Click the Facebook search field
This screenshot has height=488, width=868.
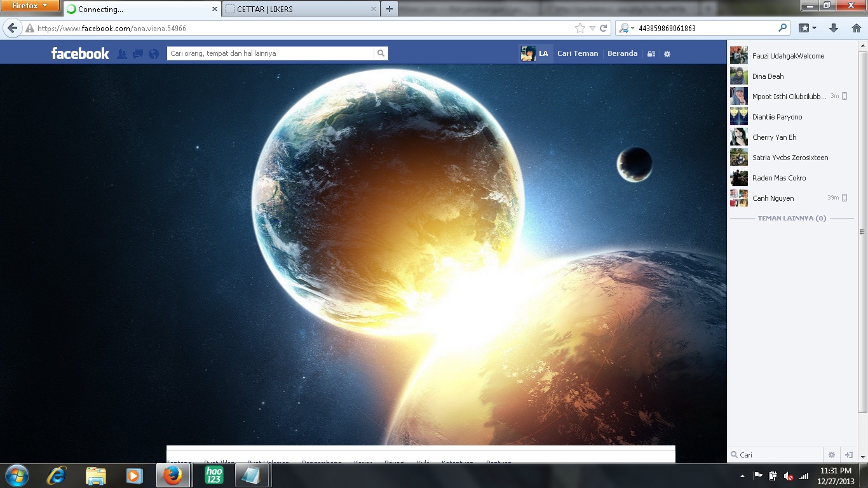[270, 53]
